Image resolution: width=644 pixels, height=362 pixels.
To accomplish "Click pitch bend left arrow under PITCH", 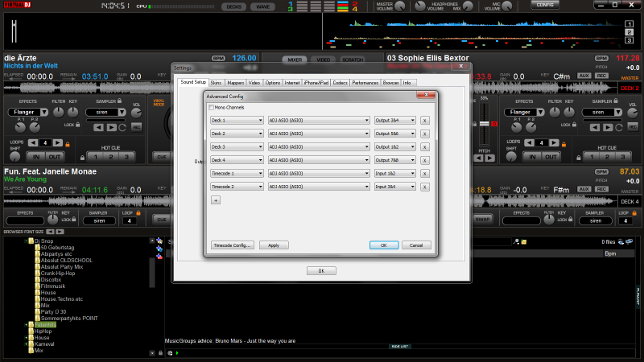I will tap(479, 158).
